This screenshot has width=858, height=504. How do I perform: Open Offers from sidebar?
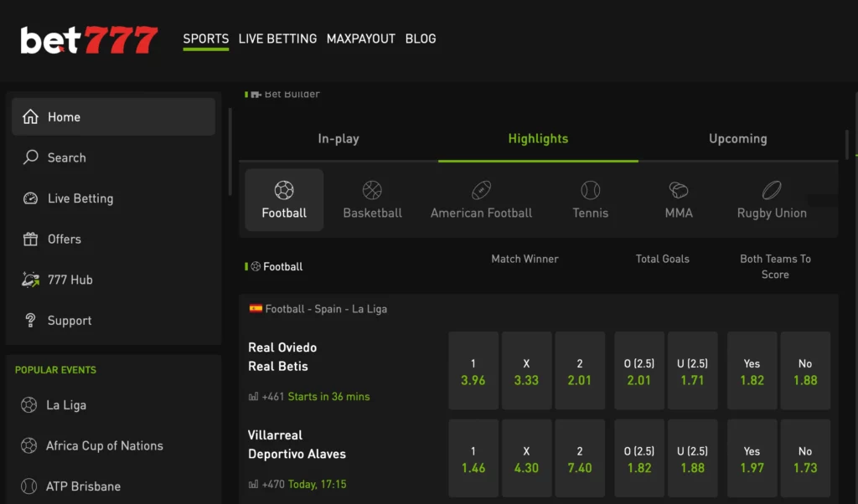(113, 239)
